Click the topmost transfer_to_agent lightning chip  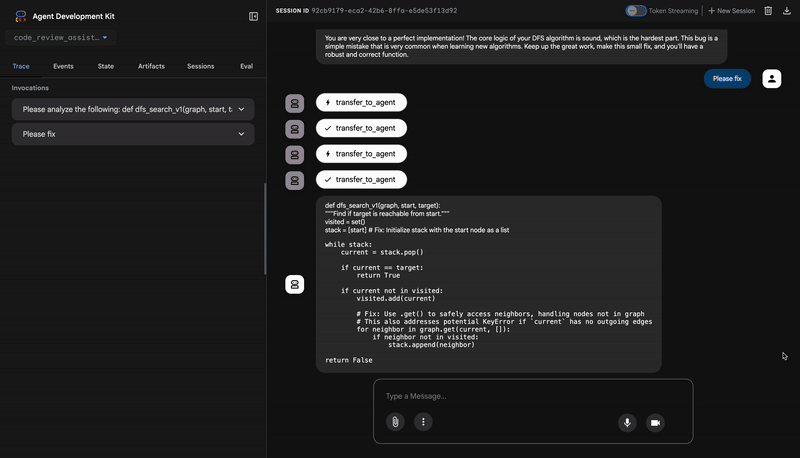point(361,103)
